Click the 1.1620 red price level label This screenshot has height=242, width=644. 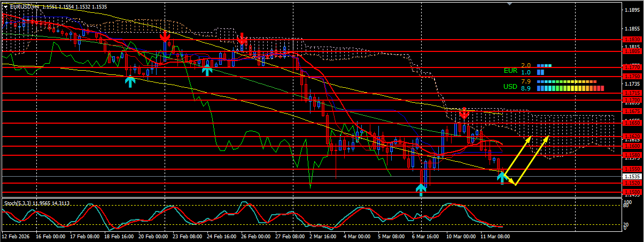tap(633, 137)
